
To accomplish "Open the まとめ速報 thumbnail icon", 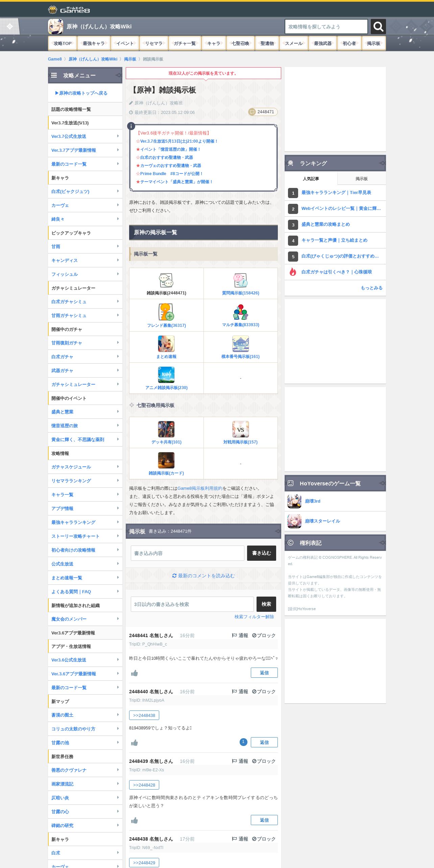I will coord(166,344).
